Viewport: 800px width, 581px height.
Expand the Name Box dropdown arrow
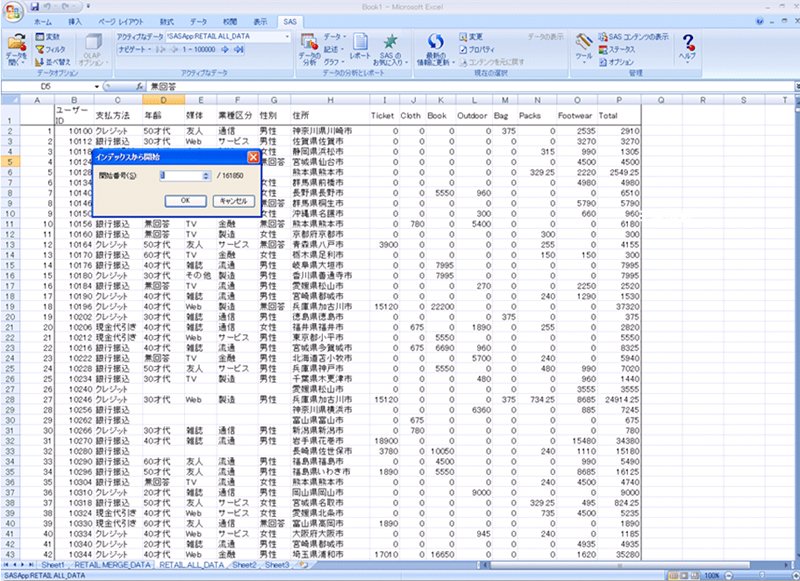coord(96,87)
